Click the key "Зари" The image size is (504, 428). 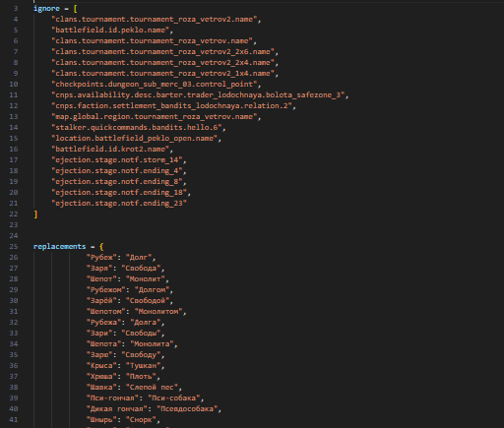coord(99,334)
